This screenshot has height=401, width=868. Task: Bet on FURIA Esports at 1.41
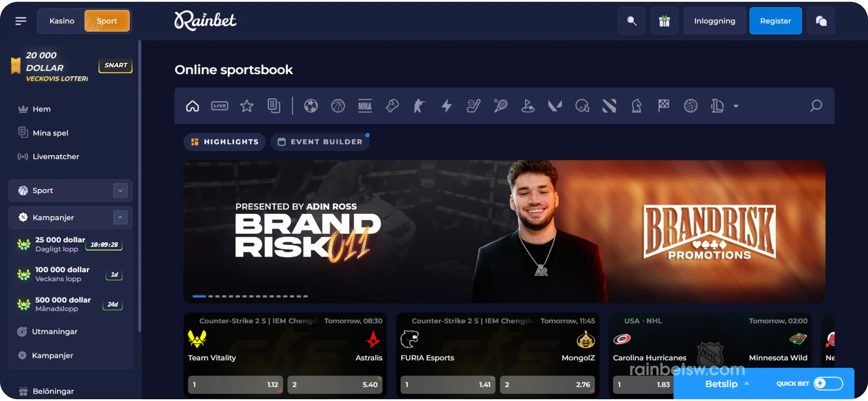448,385
